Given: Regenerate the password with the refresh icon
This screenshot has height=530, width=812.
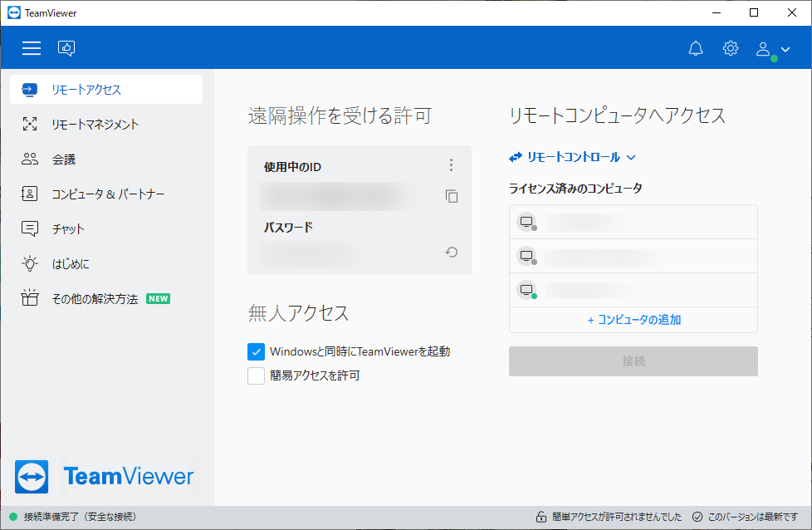Looking at the screenshot, I should click(452, 253).
